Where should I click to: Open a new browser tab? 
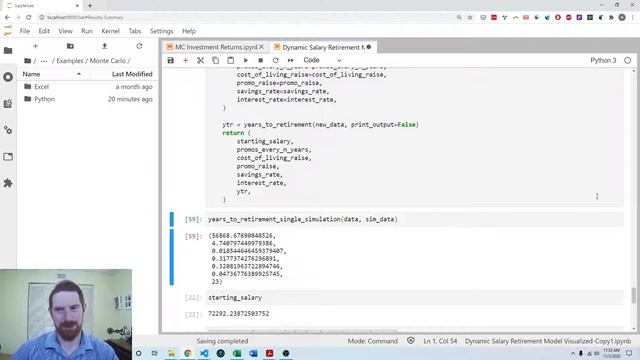90,6
